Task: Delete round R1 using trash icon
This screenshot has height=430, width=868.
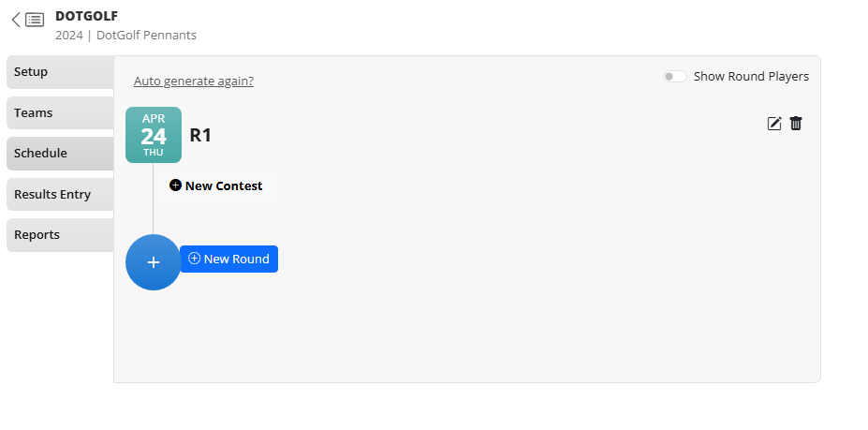Action: [x=796, y=124]
